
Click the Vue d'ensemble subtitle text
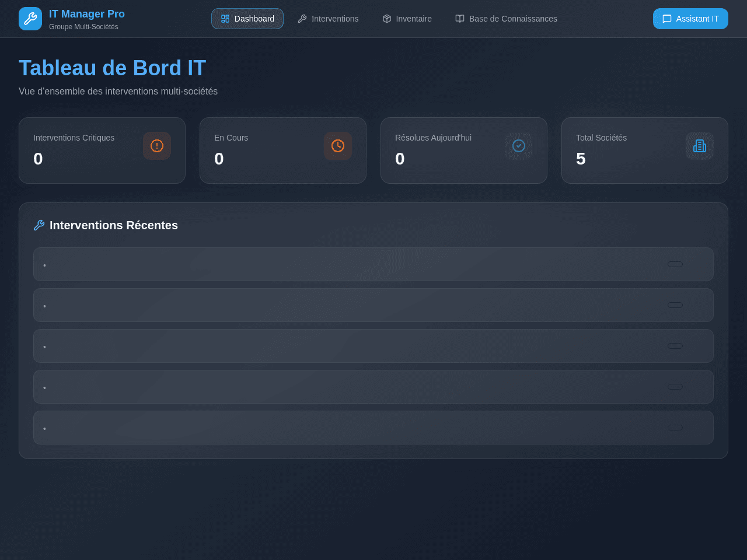click(x=118, y=92)
